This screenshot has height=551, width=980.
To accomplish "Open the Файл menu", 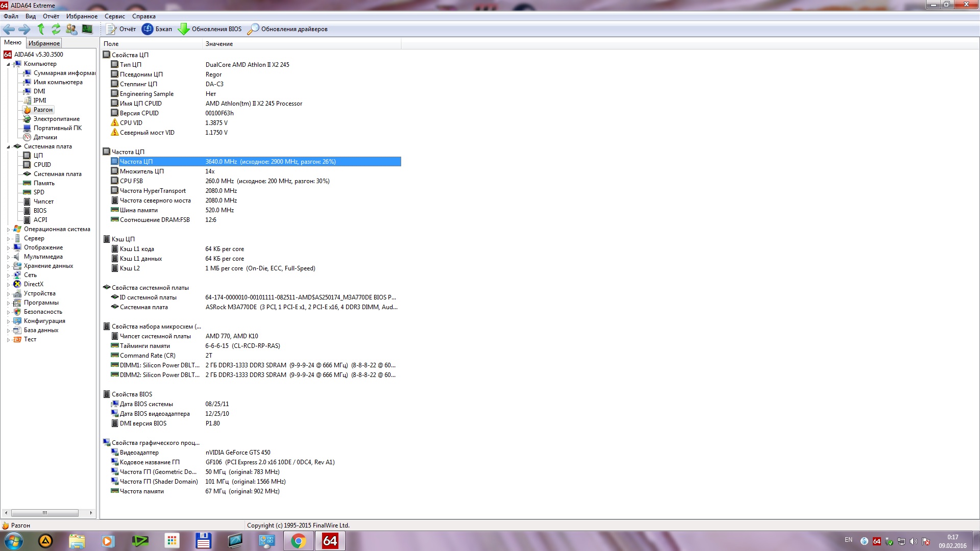I will coord(11,16).
